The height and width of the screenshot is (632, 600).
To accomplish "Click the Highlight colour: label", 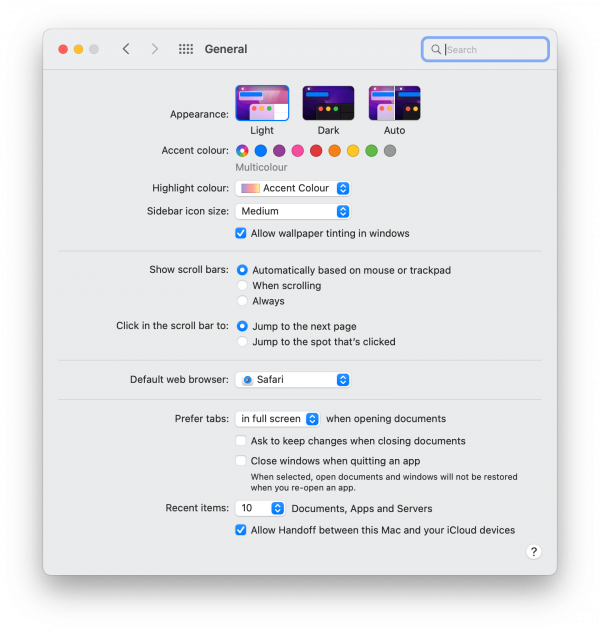I will 190,188.
